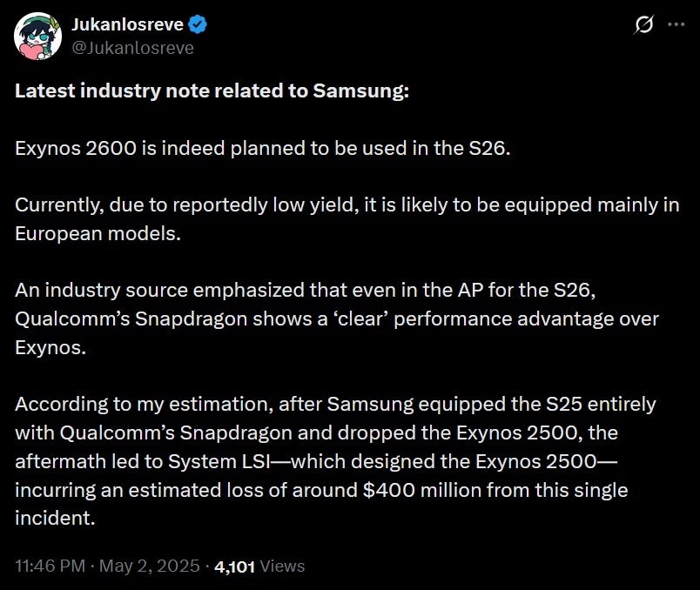700x590 pixels.
Task: Open Jukanlosreve's profile avatar
Action: coord(36,36)
